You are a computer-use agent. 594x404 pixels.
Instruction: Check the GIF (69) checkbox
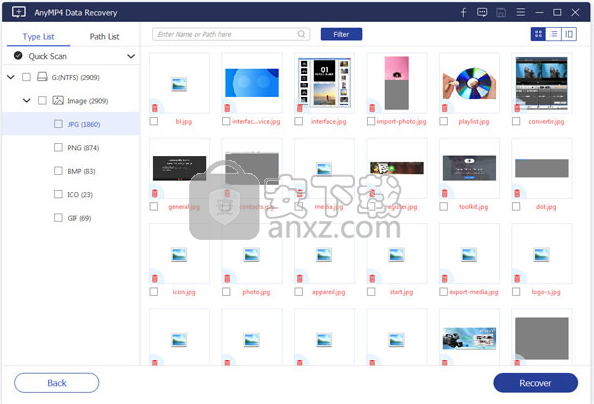pos(58,218)
